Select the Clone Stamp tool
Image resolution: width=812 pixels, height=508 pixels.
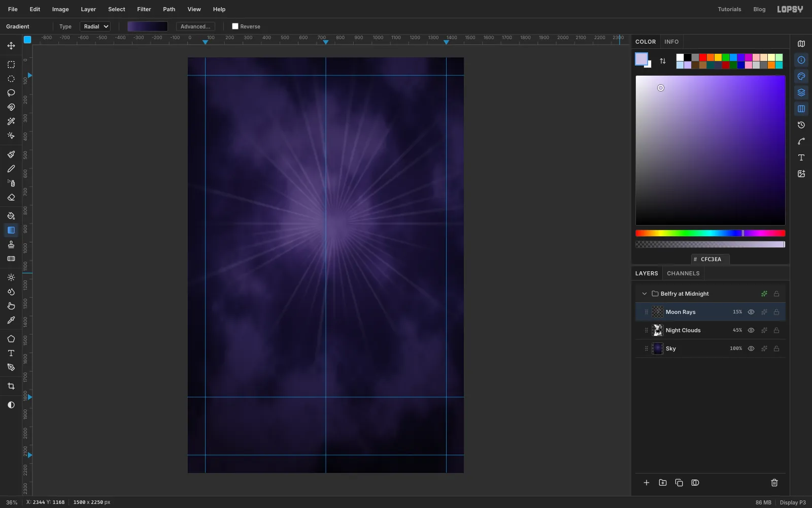pyautogui.click(x=11, y=244)
